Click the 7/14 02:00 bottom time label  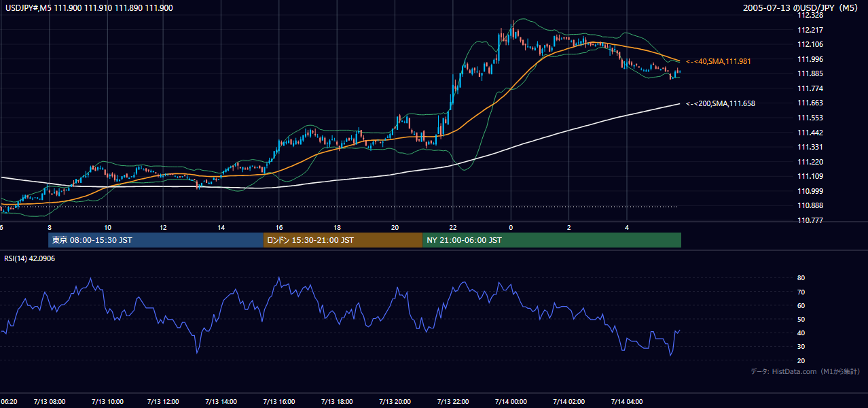tap(568, 402)
